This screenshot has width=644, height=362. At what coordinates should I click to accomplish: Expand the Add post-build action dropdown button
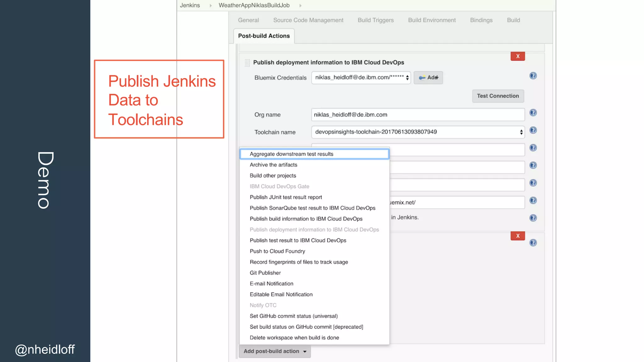tap(275, 351)
